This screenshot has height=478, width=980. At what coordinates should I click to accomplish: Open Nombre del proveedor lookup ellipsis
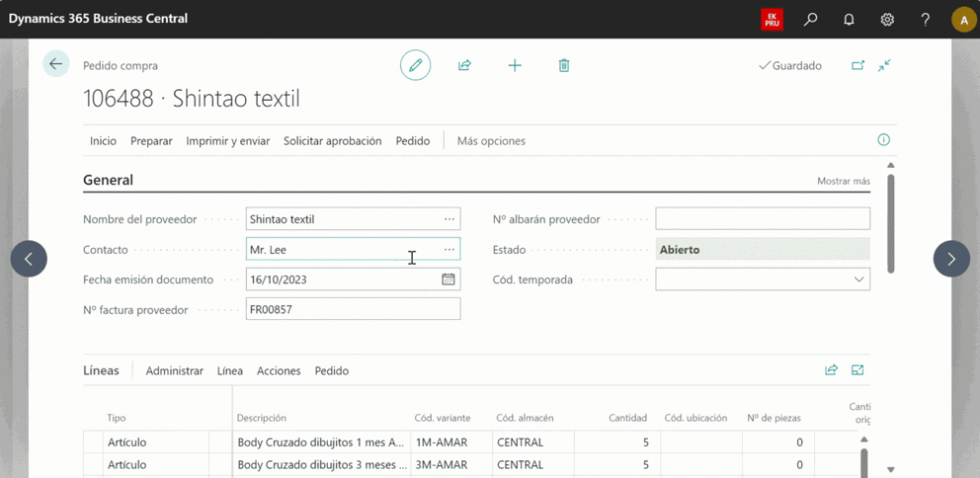point(449,219)
